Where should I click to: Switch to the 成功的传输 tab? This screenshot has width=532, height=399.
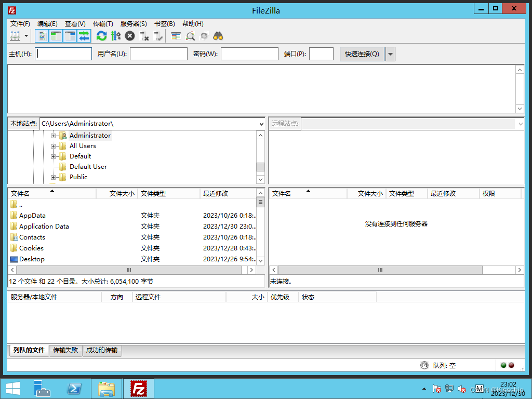coord(102,350)
